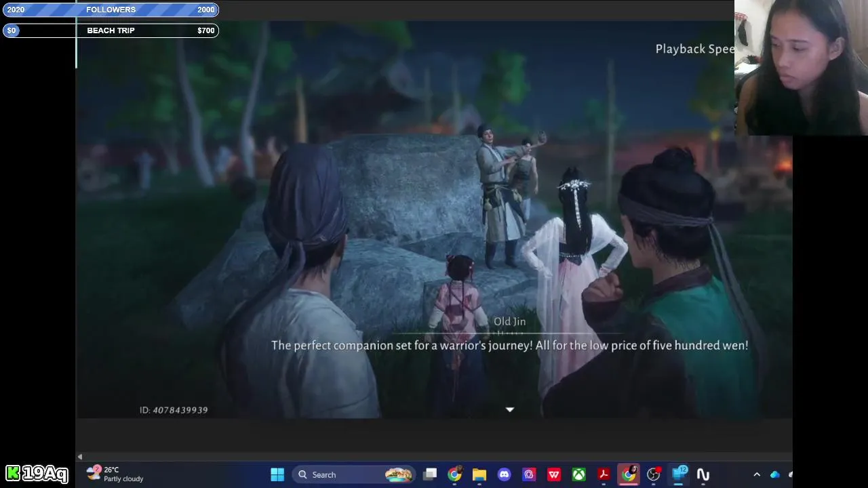
Task: Click the K 19Aq watermark logo
Action: (37, 473)
